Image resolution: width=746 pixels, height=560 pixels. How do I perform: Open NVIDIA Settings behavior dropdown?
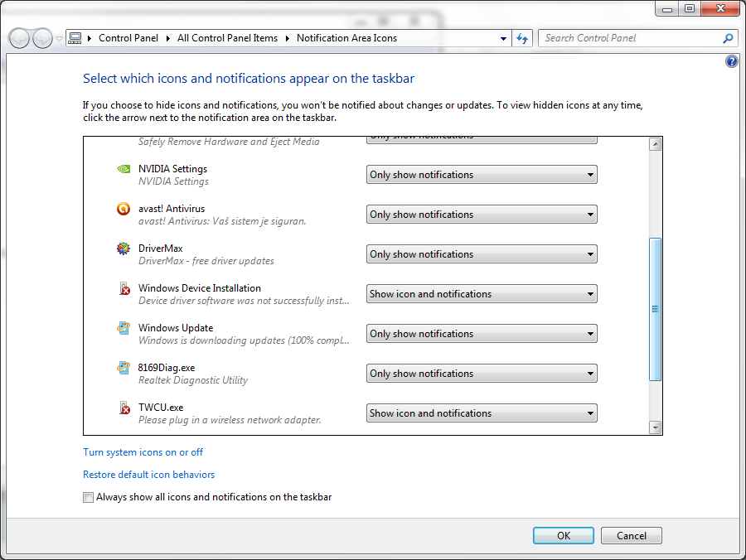(x=482, y=175)
